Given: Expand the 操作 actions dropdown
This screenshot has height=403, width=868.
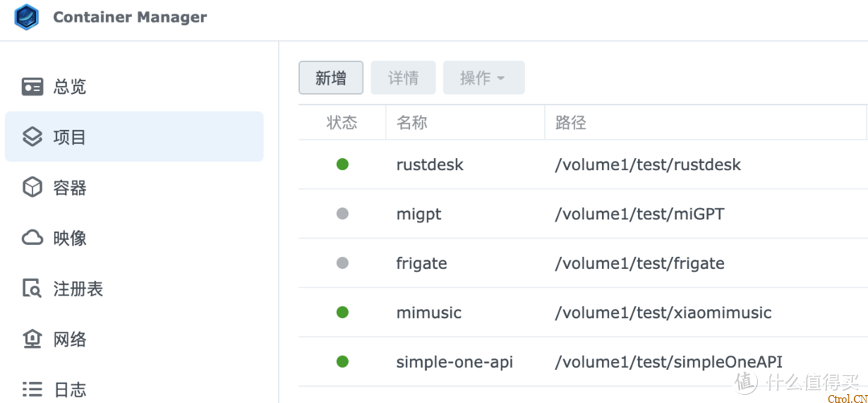Looking at the screenshot, I should [x=483, y=78].
